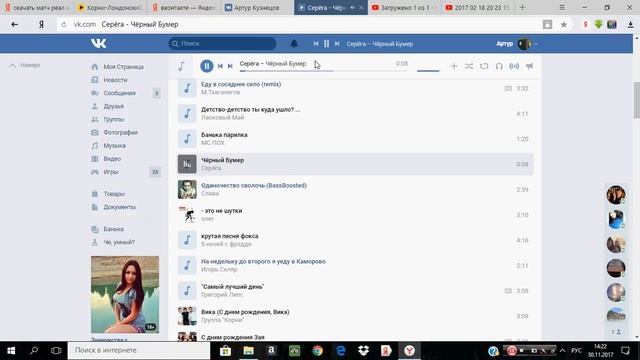640x360 pixels.
Task: Click the Windows taskbar search field
Action: 139,350
